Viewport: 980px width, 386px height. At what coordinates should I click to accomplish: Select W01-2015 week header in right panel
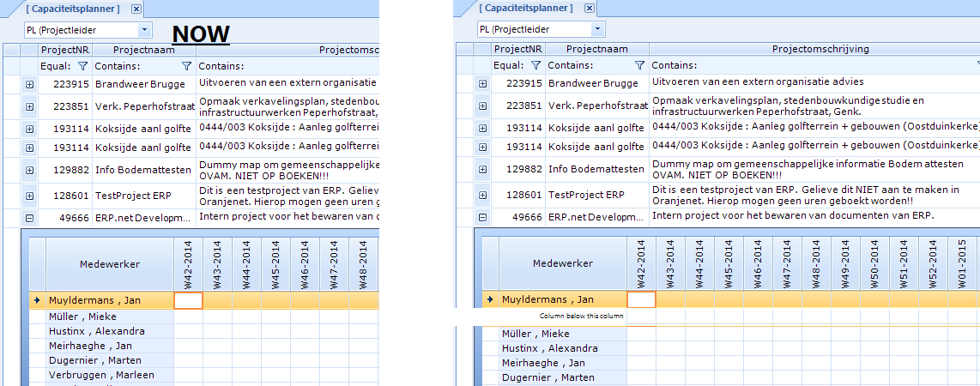(963, 263)
